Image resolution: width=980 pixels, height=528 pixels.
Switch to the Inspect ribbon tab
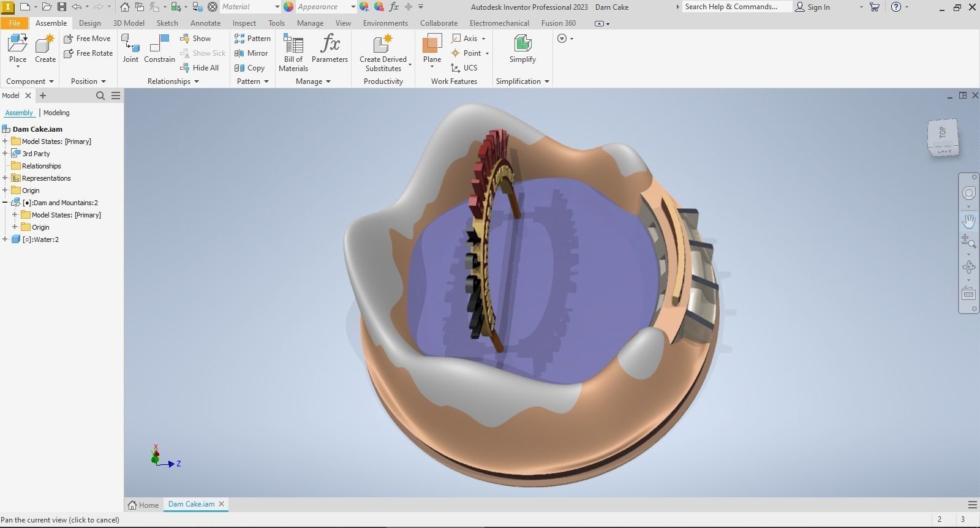[x=244, y=23]
